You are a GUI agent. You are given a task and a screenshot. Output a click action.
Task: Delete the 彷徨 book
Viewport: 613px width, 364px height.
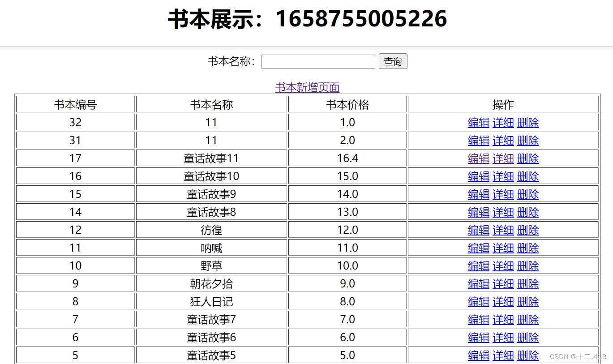tap(528, 230)
